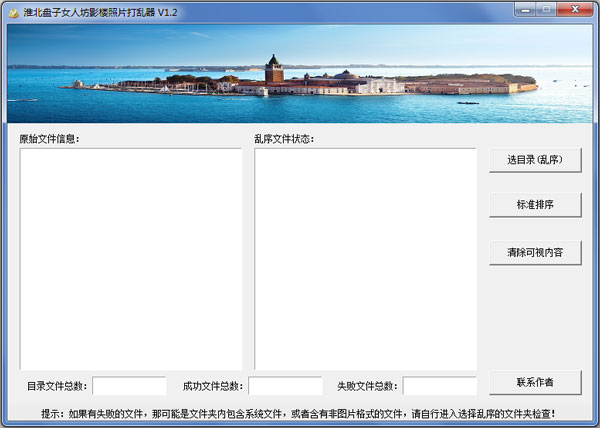Click the 原始文件信息: label
The width and height of the screenshot is (600, 428).
(49, 139)
